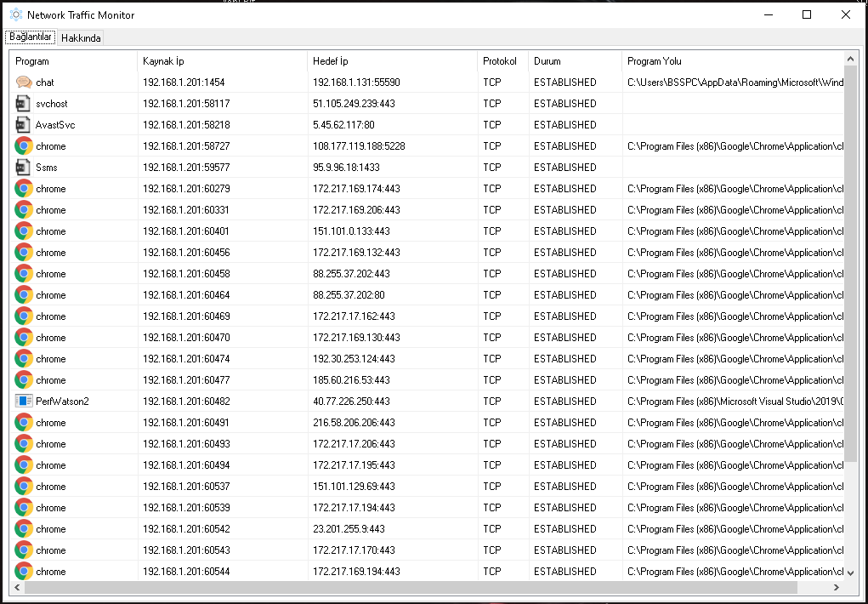The height and width of the screenshot is (604, 868).
Task: Switch to the Hakkında tab
Action: click(x=81, y=38)
